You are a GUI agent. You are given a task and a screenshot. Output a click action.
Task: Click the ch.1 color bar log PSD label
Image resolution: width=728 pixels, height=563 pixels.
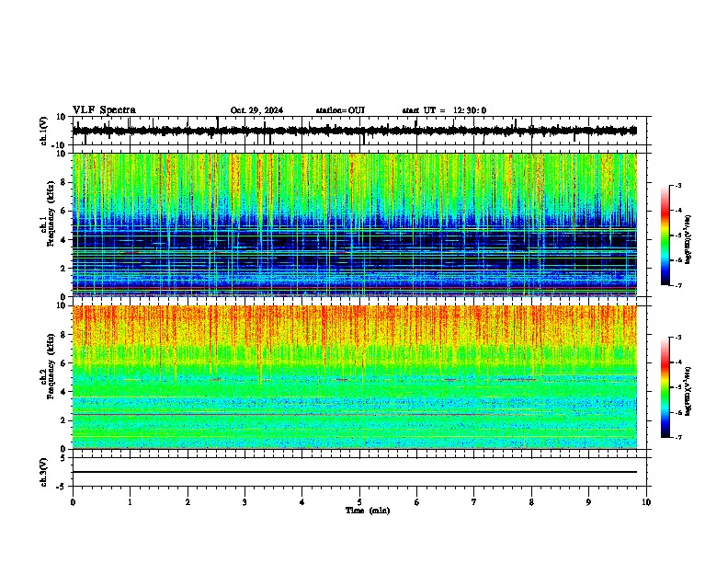click(x=688, y=239)
